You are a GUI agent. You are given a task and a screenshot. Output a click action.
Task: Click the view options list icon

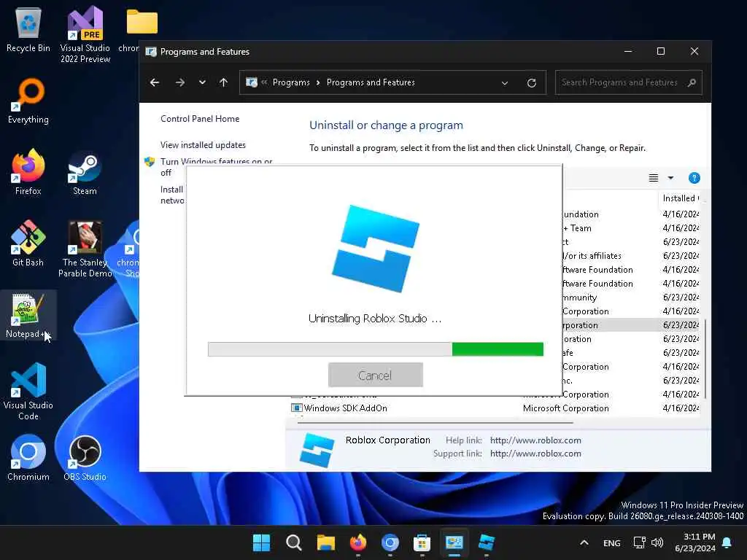coord(654,178)
